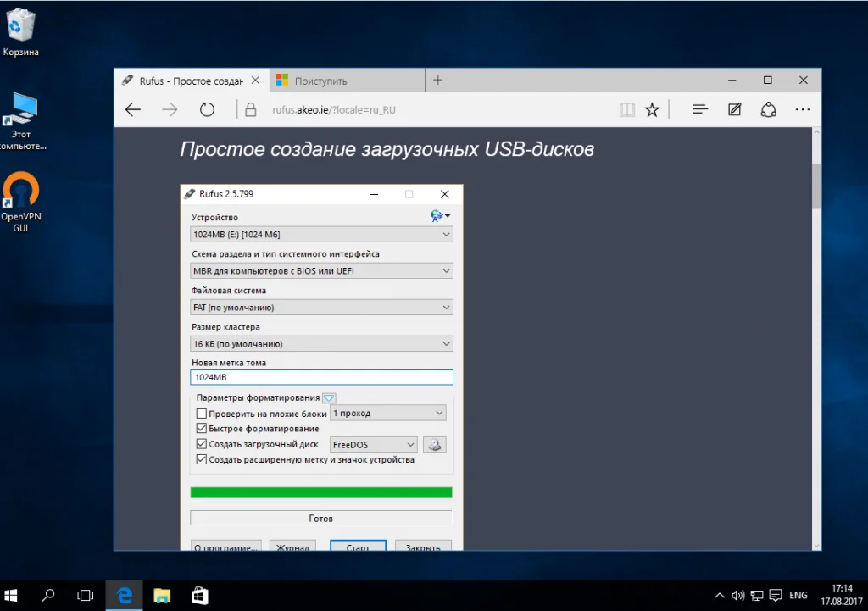Toggle 'Создать расширенную метку и значок устройства' checkbox

[x=202, y=459]
